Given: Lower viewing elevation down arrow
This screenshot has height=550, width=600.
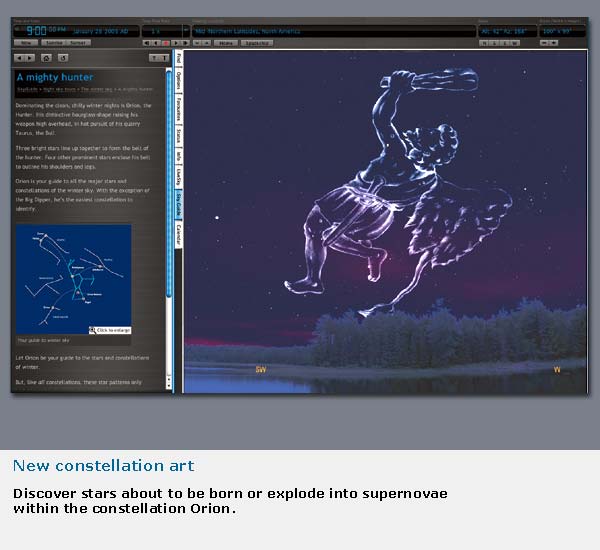Looking at the screenshot, I should click(x=197, y=43).
